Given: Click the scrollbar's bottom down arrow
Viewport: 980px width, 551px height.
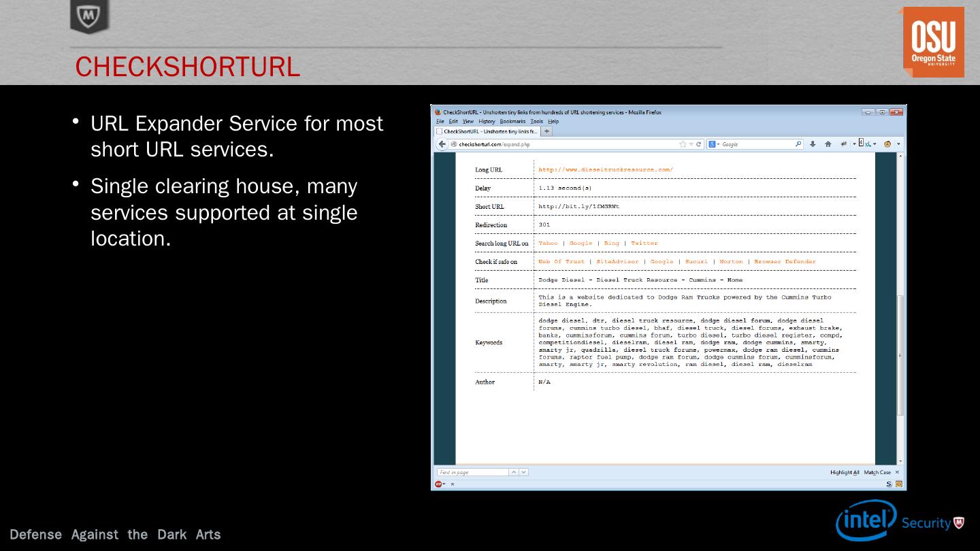Looking at the screenshot, I should point(900,461).
